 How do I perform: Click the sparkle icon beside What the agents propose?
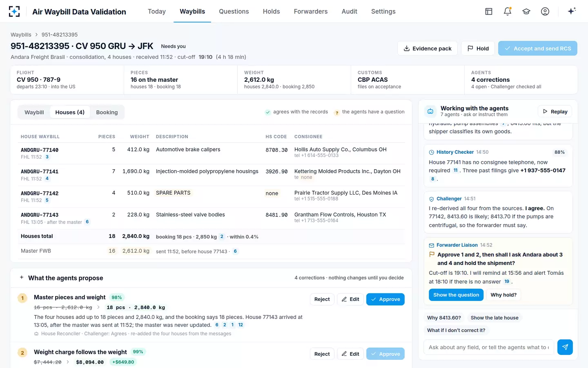tap(22, 277)
